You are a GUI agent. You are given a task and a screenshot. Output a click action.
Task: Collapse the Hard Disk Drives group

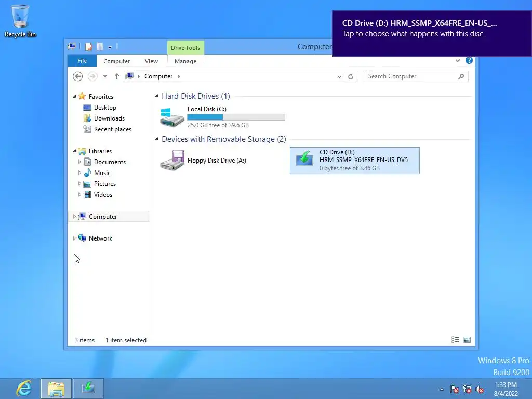pyautogui.click(x=156, y=96)
